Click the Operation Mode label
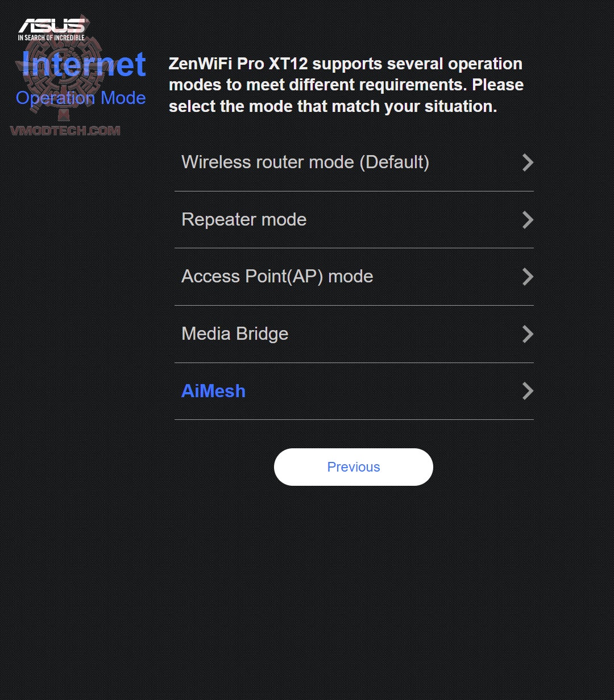The width and height of the screenshot is (614, 700). 81,98
